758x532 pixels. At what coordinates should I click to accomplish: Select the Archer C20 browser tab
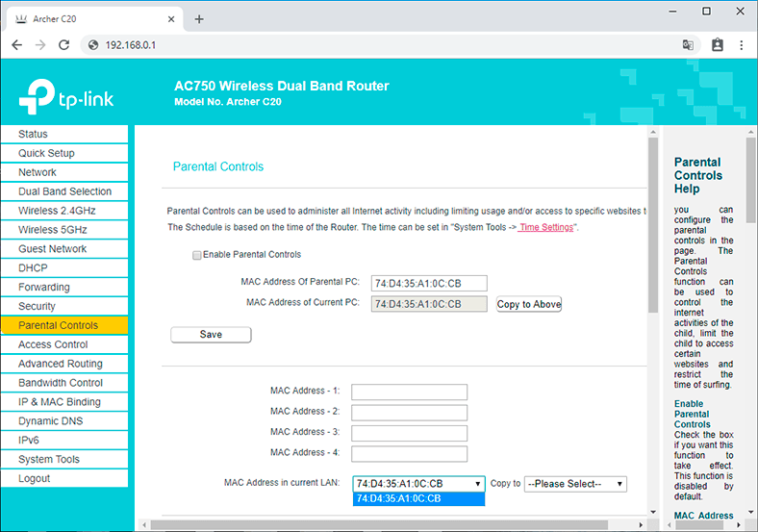tap(94, 19)
